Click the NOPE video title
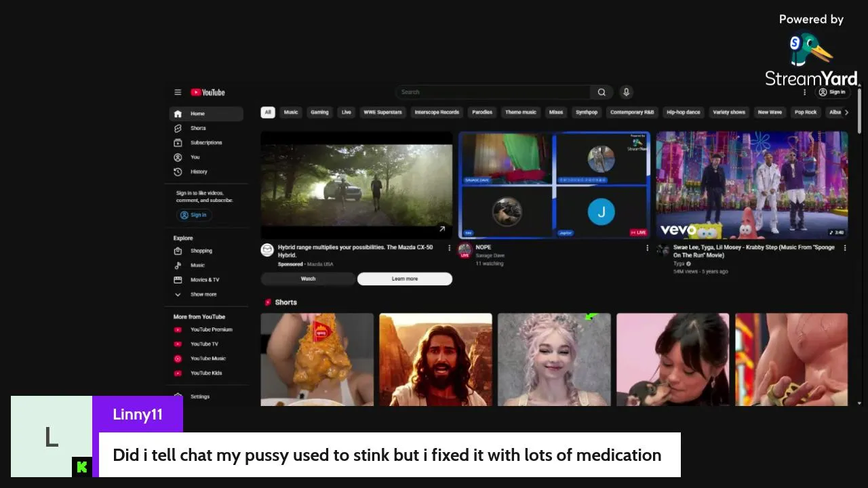The width and height of the screenshot is (868, 488). (484, 247)
